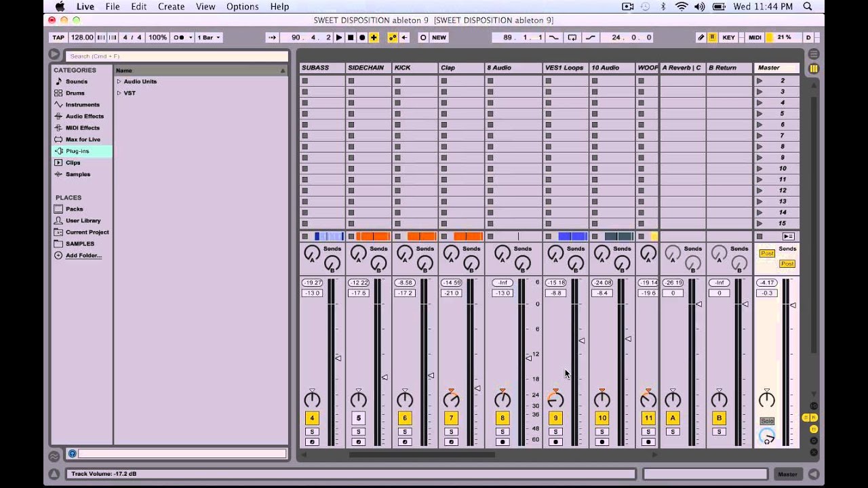Image resolution: width=868 pixels, height=488 pixels.
Task: Open the Help menu
Action: 279,7
